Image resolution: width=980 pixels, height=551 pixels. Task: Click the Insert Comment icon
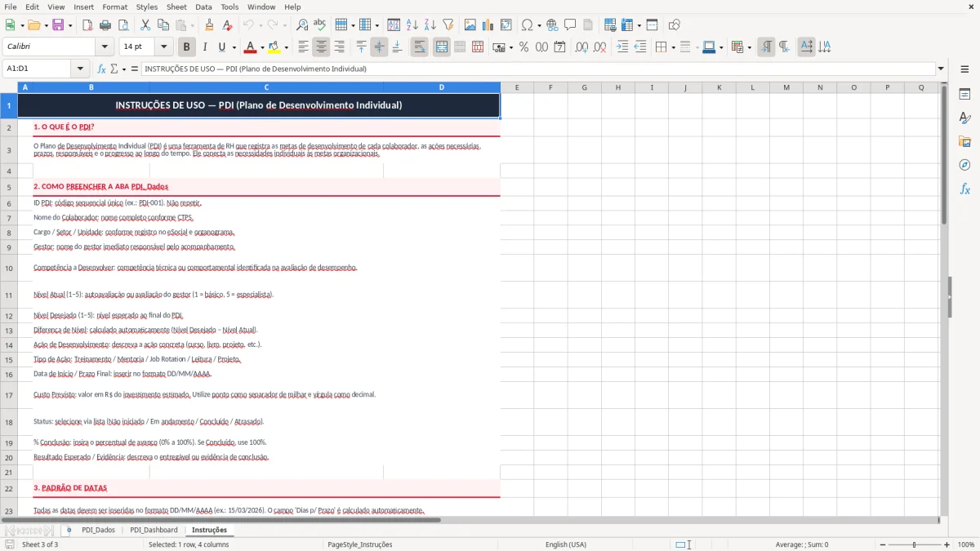570,25
